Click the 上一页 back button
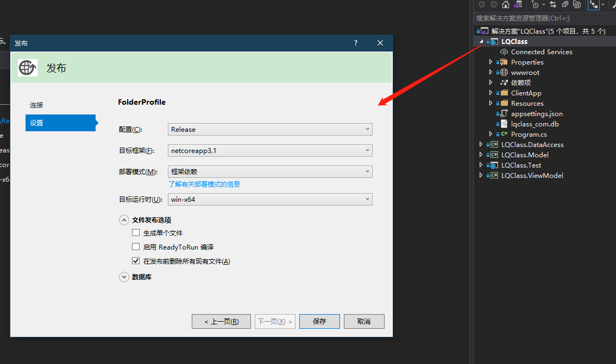The height and width of the screenshot is (364, 616). pos(221,321)
